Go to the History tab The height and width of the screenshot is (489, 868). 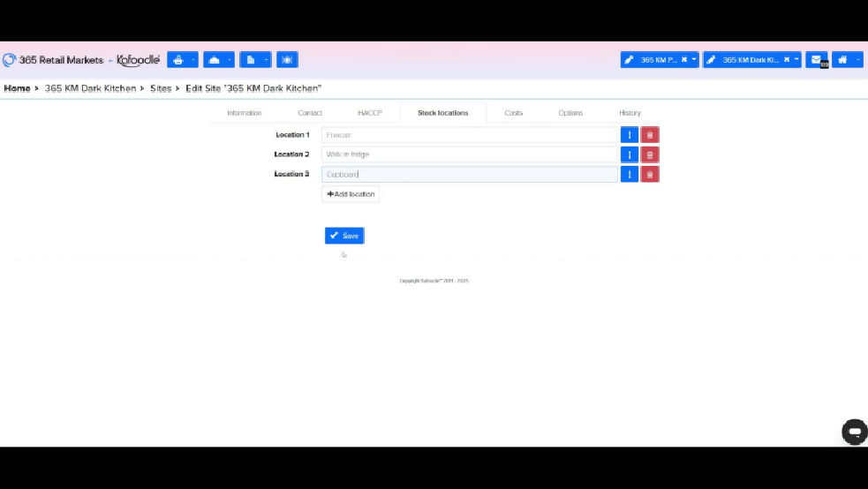click(630, 113)
